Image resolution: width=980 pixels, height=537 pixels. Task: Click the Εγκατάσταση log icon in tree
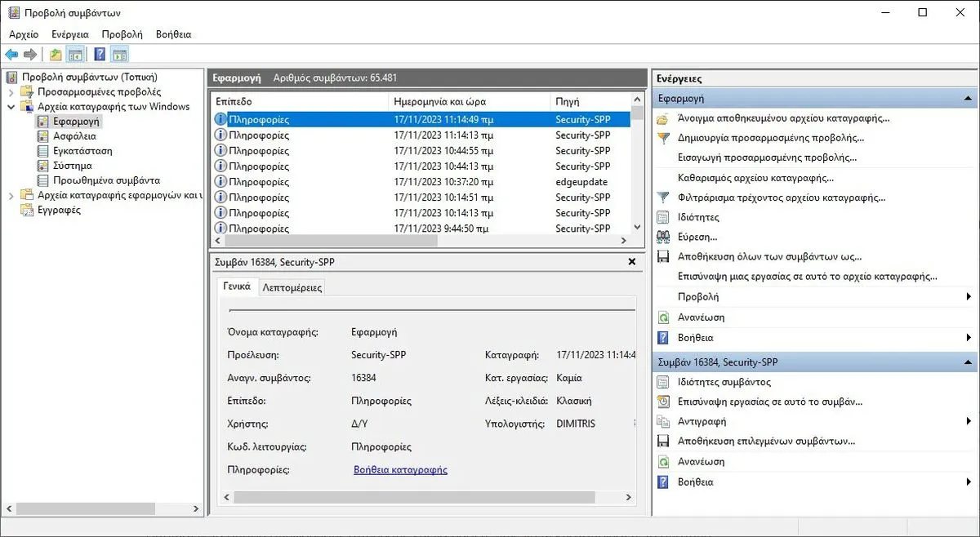coord(43,151)
